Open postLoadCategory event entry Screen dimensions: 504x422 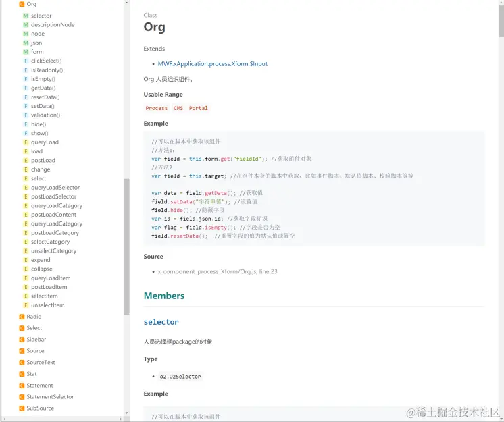[55, 233]
